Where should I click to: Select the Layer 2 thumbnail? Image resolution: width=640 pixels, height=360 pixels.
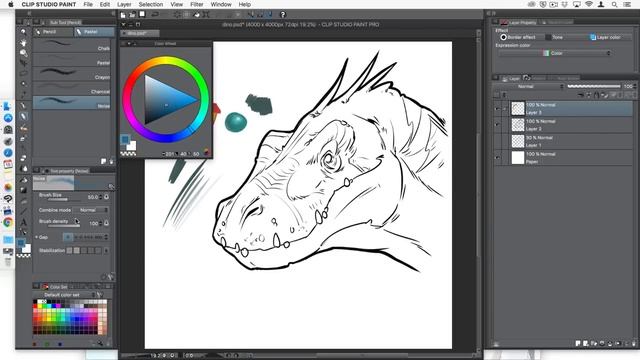pos(518,125)
